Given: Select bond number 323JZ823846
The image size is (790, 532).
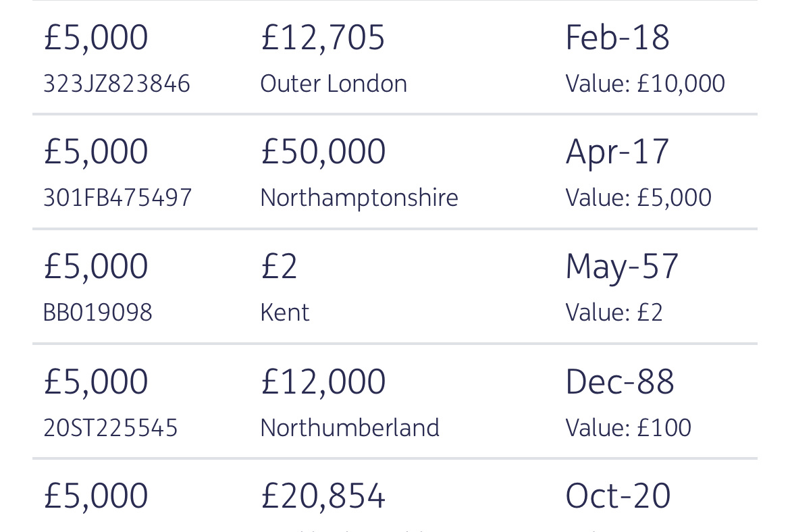Looking at the screenshot, I should pyautogui.click(x=116, y=84).
